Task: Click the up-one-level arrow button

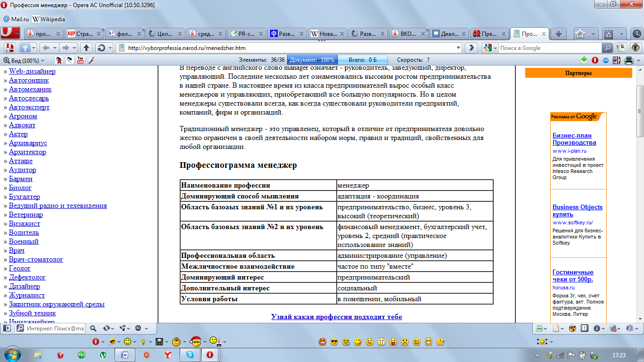Action: 86,48
